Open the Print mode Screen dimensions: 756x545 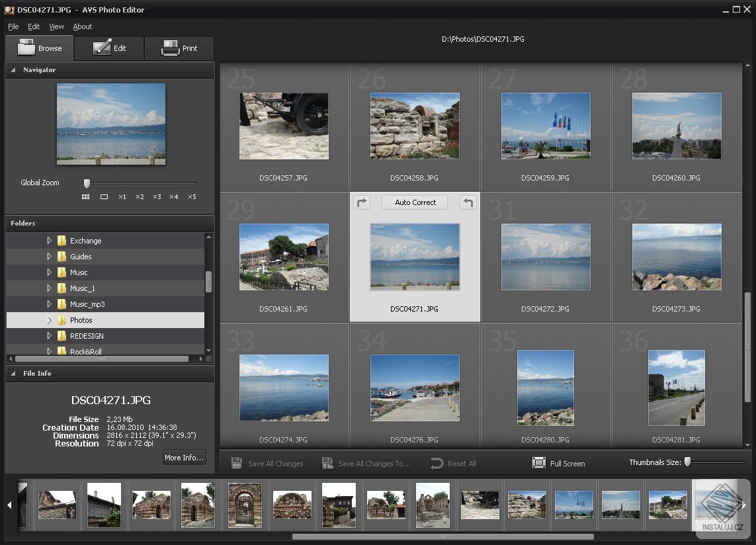coord(179,48)
